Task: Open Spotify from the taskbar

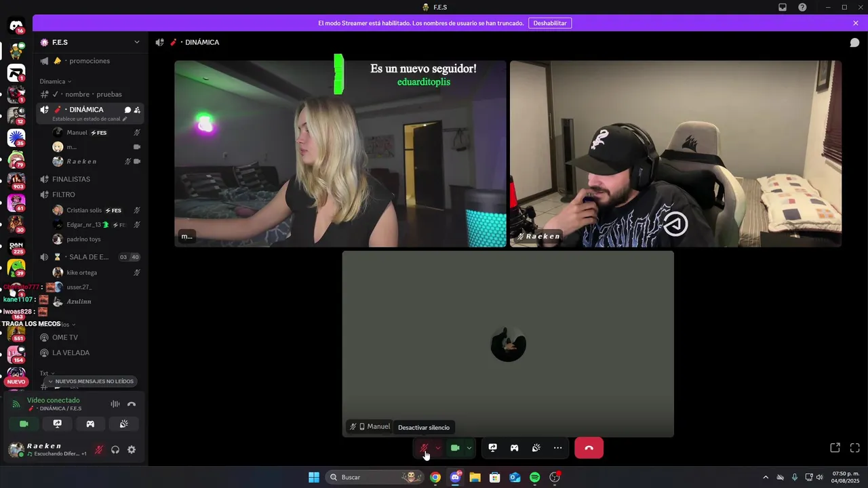Action: (534, 477)
